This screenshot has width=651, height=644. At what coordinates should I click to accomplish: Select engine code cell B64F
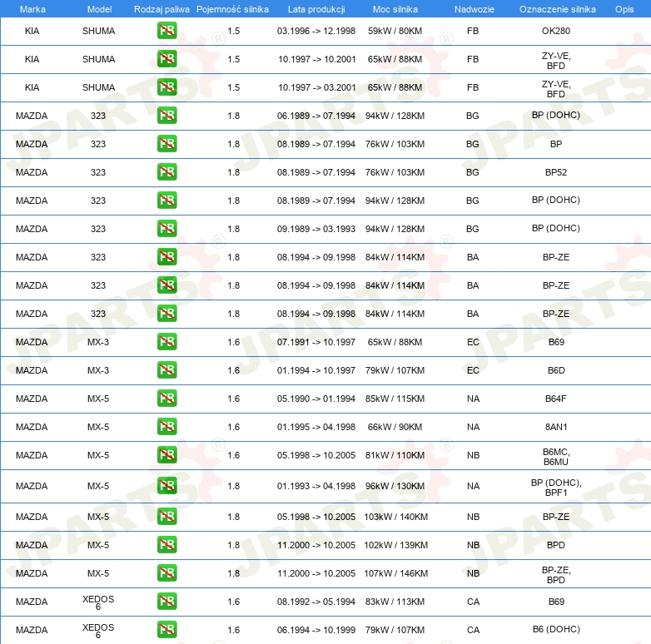[556, 399]
